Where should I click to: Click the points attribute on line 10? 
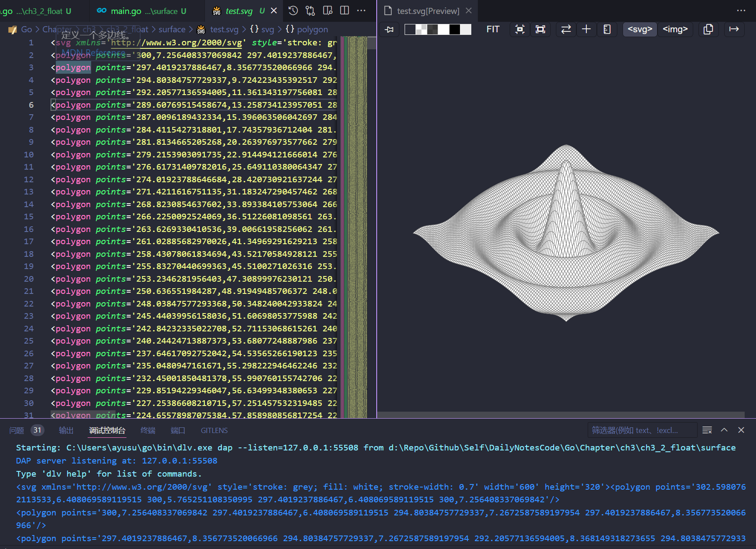coord(111,154)
